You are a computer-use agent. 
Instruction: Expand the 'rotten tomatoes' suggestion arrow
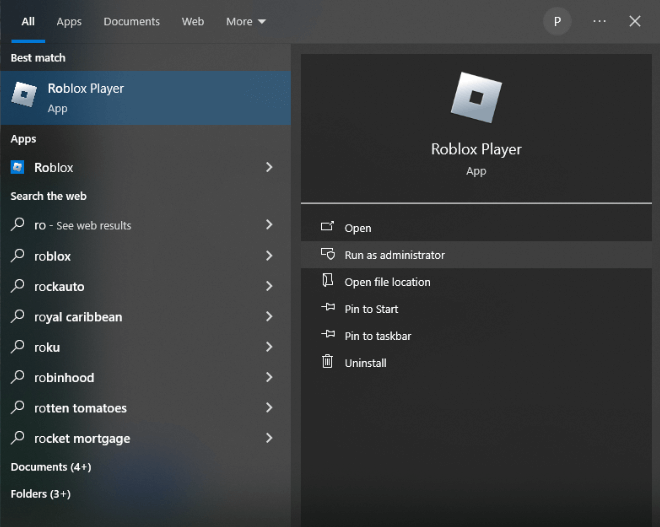[x=269, y=407]
